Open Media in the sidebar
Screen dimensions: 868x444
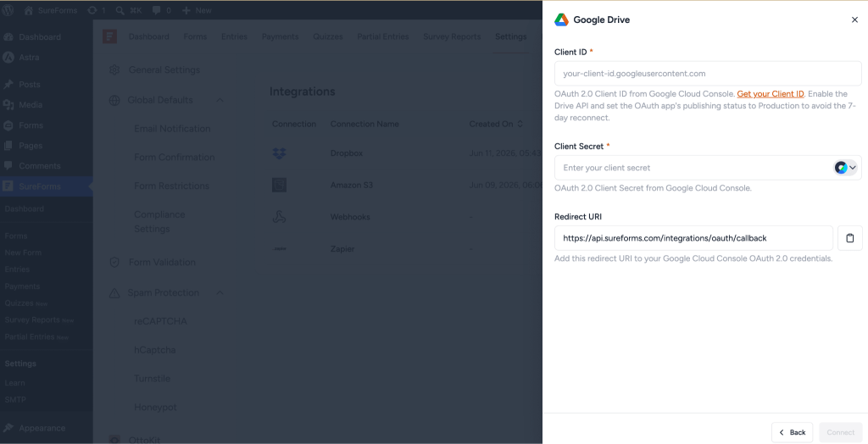pyautogui.click(x=31, y=104)
